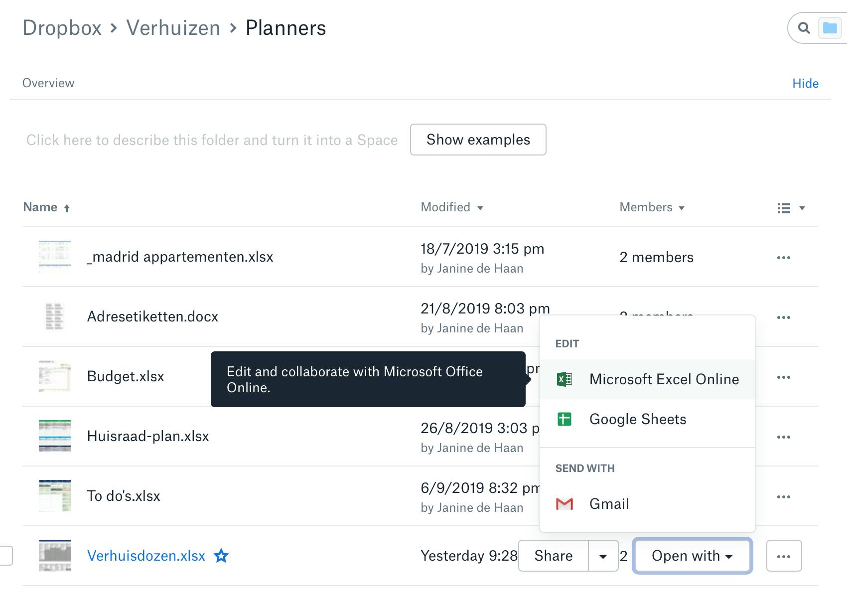Change list view layout dropdown
The height and width of the screenshot is (616, 847).
(x=791, y=208)
